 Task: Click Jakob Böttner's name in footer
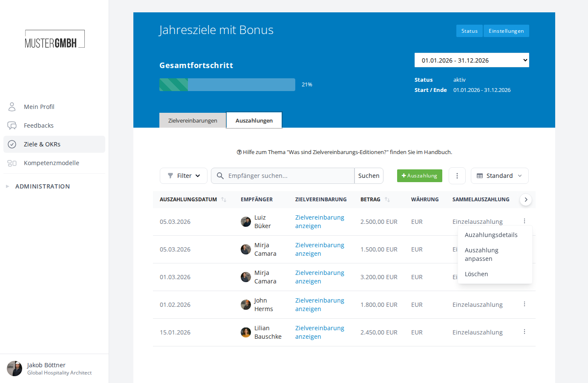46,365
